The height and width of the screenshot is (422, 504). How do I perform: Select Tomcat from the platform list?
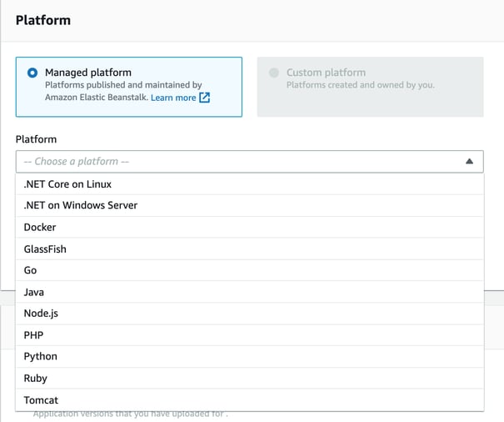(x=249, y=400)
